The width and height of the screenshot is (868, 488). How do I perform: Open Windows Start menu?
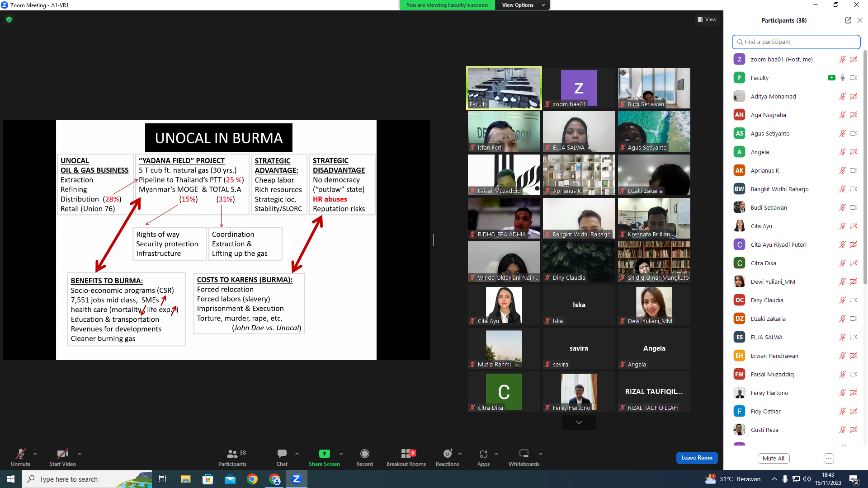[11, 479]
